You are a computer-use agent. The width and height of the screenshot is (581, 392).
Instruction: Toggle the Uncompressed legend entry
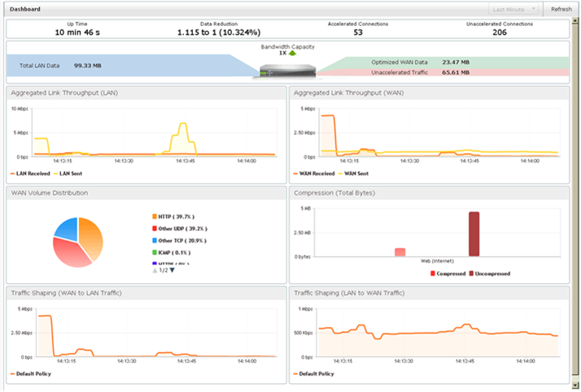[490, 273]
